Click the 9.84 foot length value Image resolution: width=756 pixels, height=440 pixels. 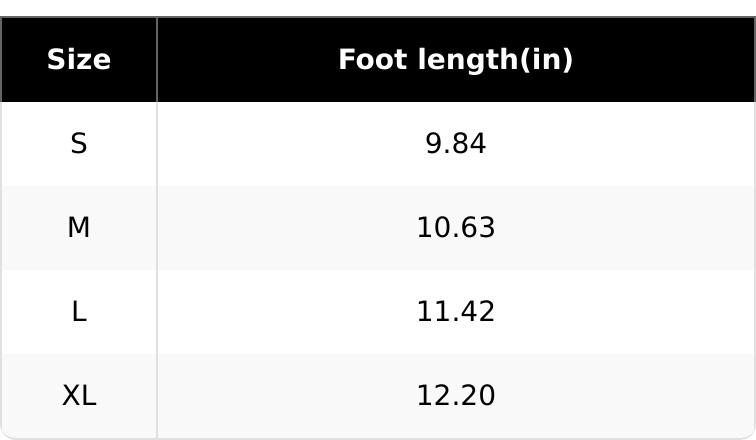click(x=455, y=144)
